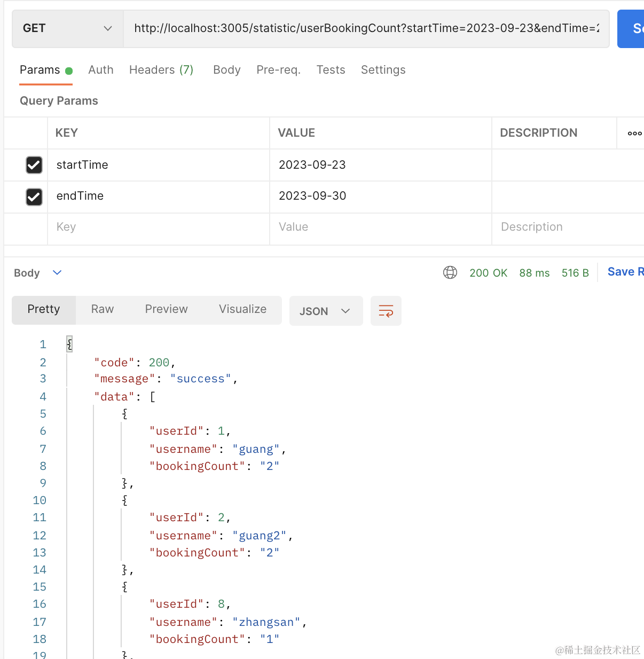The height and width of the screenshot is (659, 644).
Task: Open the Settings tab
Action: click(383, 70)
